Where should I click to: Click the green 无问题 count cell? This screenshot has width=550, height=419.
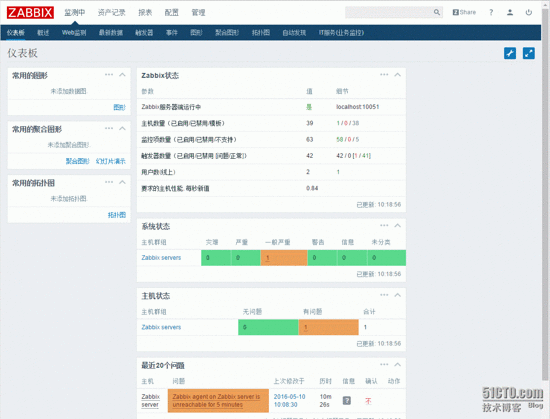[x=268, y=327]
